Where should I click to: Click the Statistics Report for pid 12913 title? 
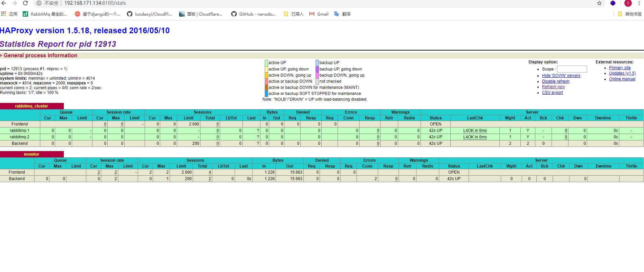(x=58, y=44)
